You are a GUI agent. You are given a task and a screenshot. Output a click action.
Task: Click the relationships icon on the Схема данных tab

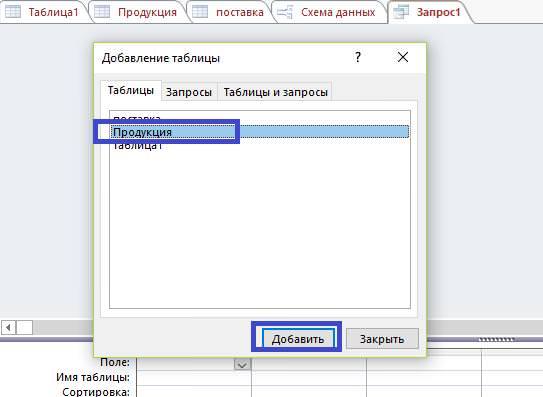pyautogui.click(x=285, y=12)
